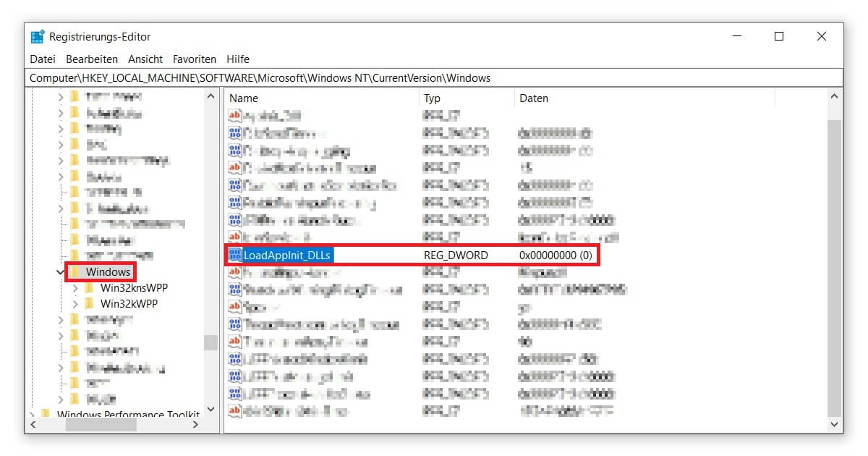Collapse the Windows key in the tree
This screenshot has height=456, width=868.
tap(61, 272)
